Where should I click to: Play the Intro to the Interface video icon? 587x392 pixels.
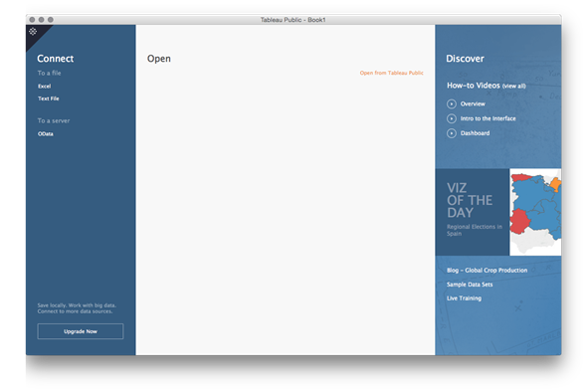pyautogui.click(x=452, y=118)
